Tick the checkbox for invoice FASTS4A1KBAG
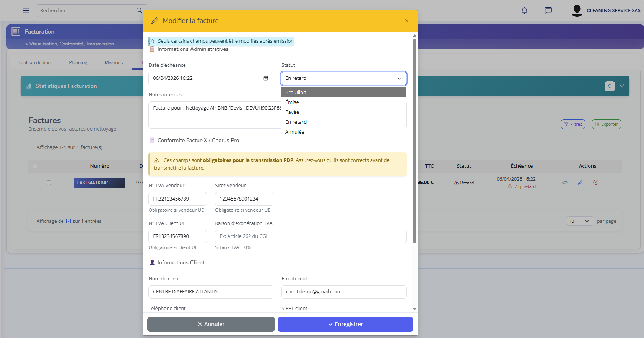 tap(49, 183)
